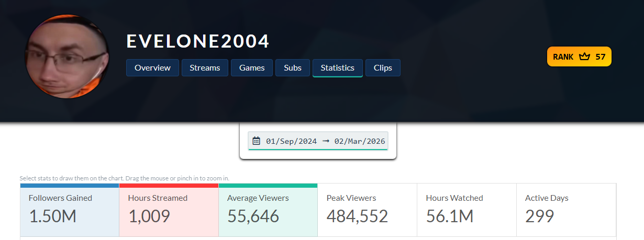This screenshot has height=240, width=644.
Task: Switch to the Streams tab
Action: [205, 68]
